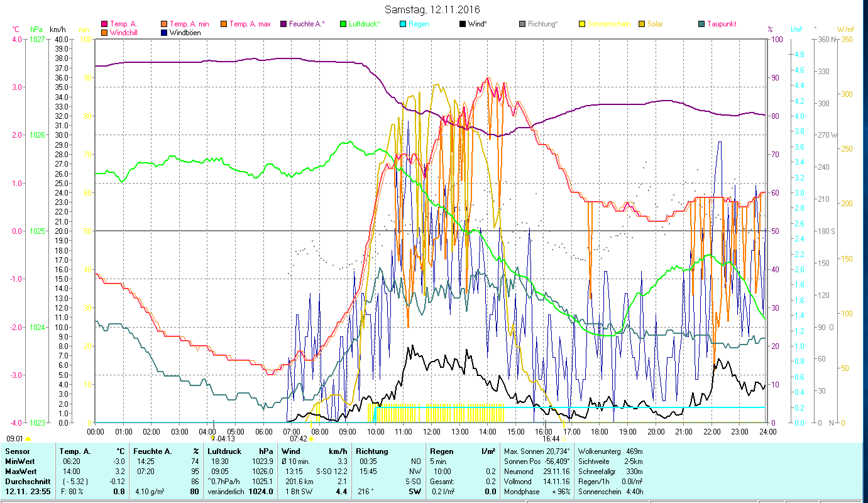Click the MinWert row label

(20, 461)
